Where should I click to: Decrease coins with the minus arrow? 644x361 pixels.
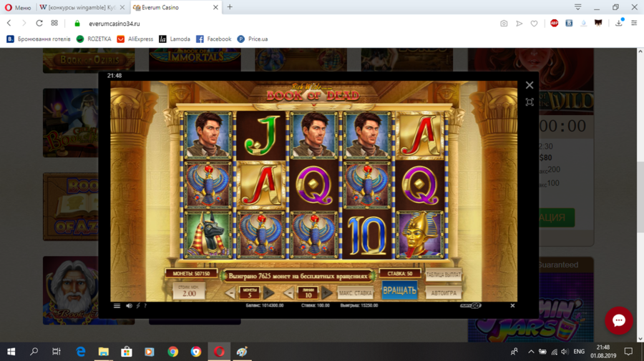coord(230,293)
